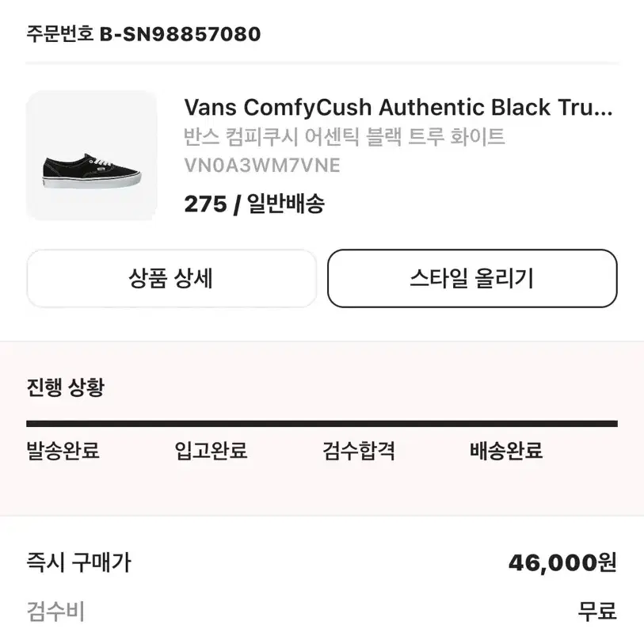Open the Vans ComfyCush Authentic product title
Viewport: 644px width, 644px height.
(x=398, y=108)
